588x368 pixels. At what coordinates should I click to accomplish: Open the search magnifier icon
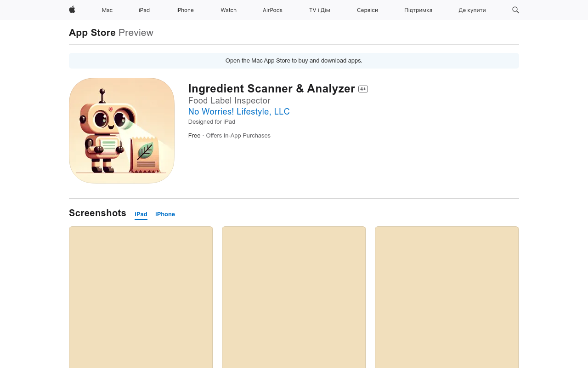(x=515, y=10)
